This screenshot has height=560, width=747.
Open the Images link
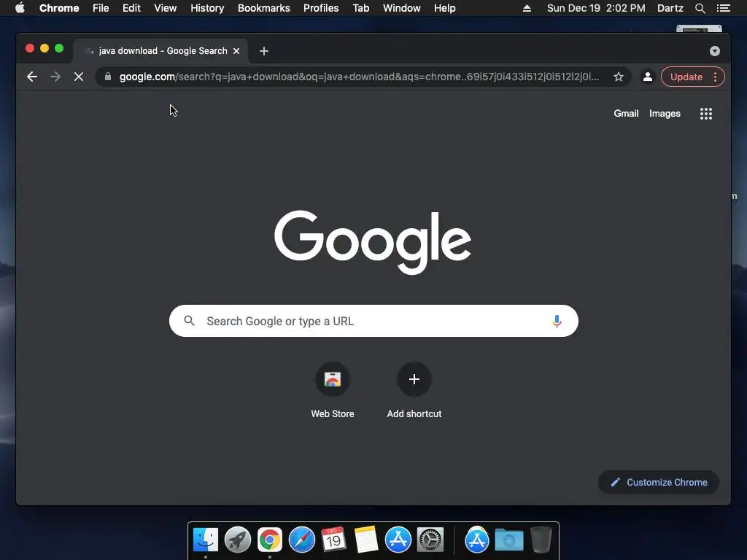[665, 113]
